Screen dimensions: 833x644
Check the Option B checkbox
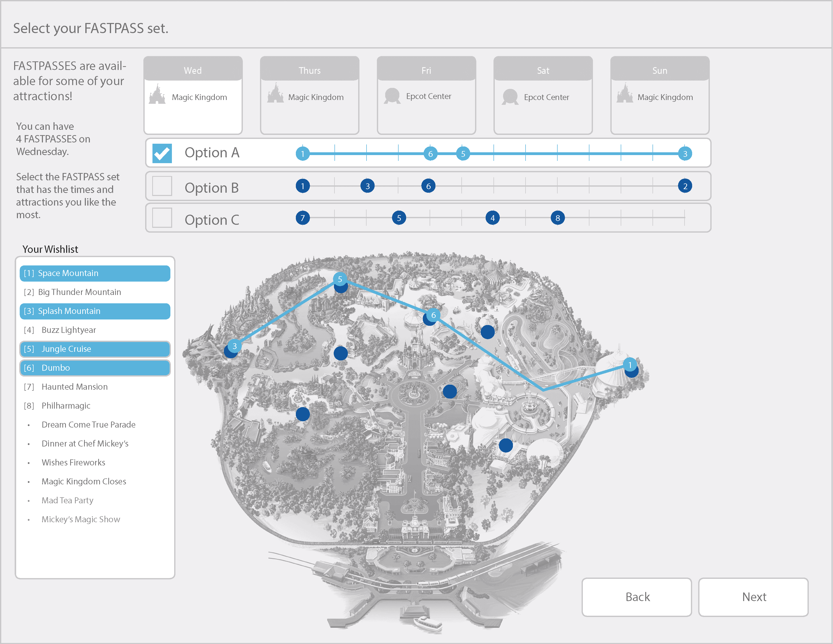162,186
